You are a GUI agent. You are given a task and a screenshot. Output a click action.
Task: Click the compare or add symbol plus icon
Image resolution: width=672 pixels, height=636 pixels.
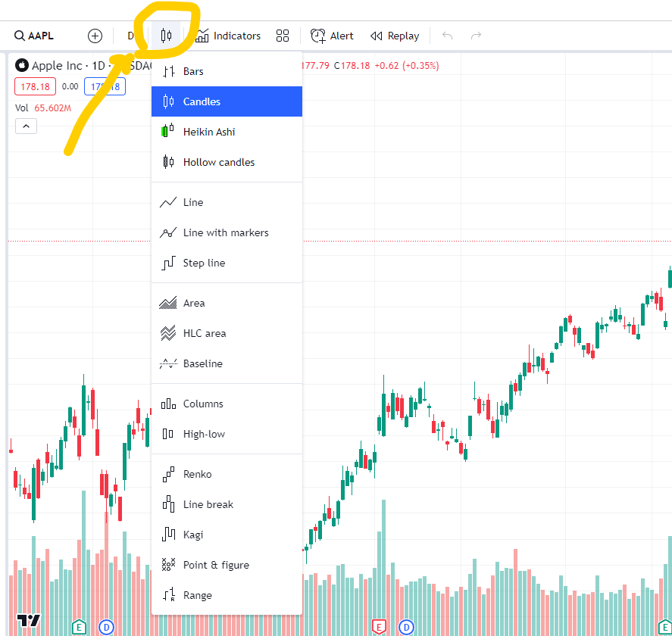[95, 36]
